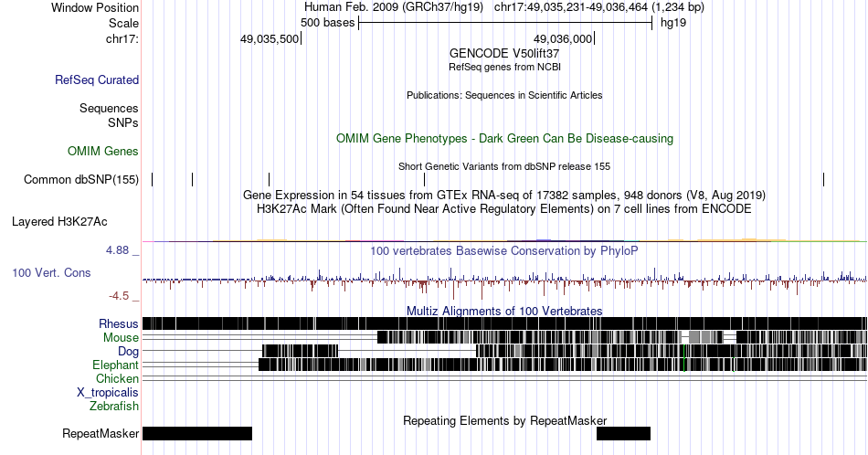The width and height of the screenshot is (868, 455).
Task: Click Multiz Alignments of 100 Vertebrates title
Action: point(504,311)
